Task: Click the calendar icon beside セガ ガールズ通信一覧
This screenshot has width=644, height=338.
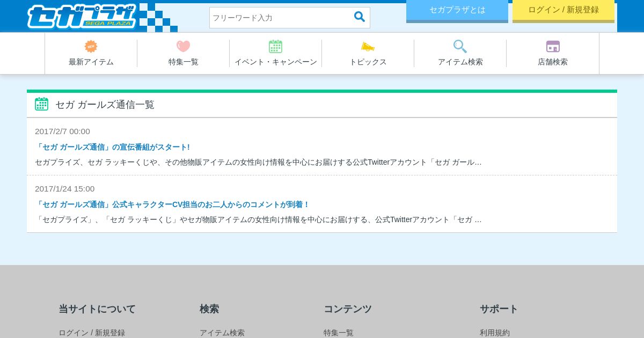Action: [42, 104]
